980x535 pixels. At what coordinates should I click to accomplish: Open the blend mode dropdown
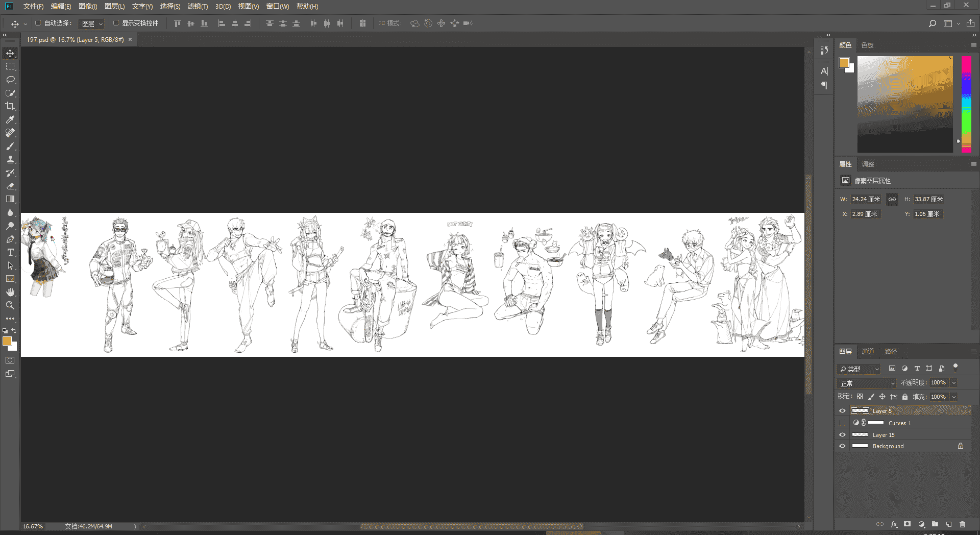tap(867, 383)
